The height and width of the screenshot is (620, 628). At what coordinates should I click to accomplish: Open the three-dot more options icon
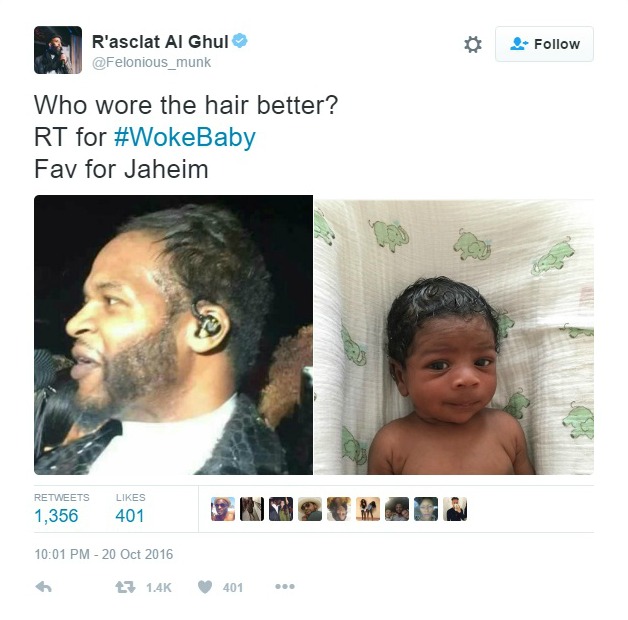[x=285, y=586]
